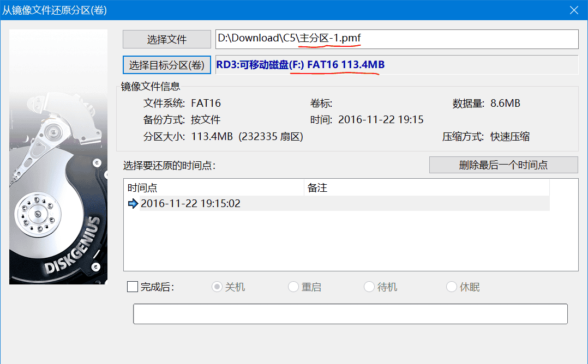Viewport: 588px width, 364px height.
Task: Click the RD3 target partition field
Action: [x=397, y=65]
